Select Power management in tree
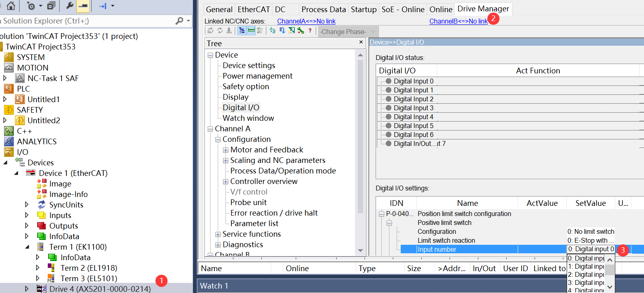This screenshot has height=293, width=644. [257, 76]
